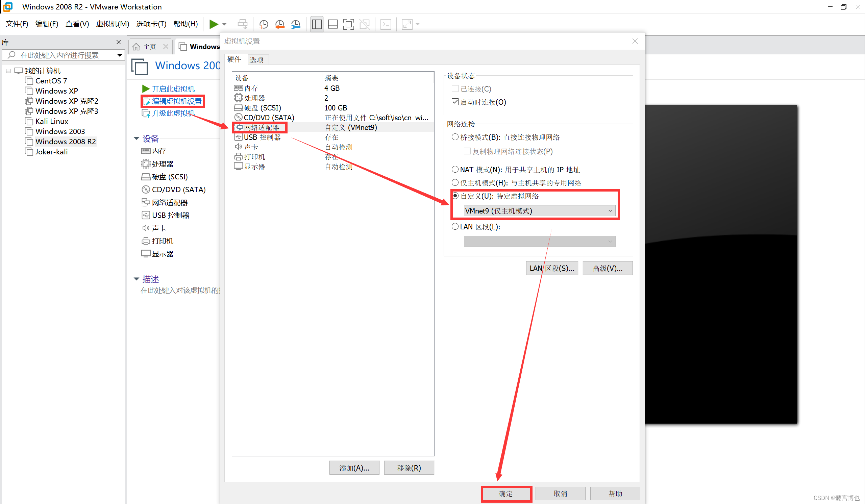This screenshot has width=865, height=504.
Task: Select CentOS 7 in the library
Action: pyautogui.click(x=51, y=81)
